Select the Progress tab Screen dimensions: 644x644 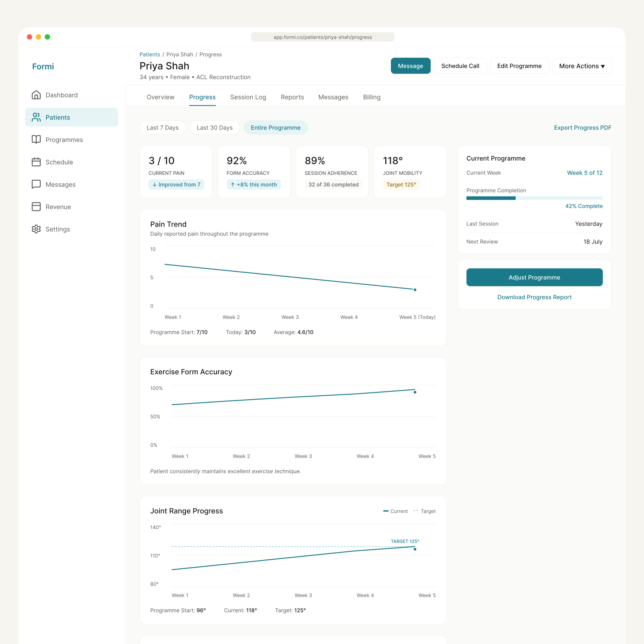click(x=202, y=97)
